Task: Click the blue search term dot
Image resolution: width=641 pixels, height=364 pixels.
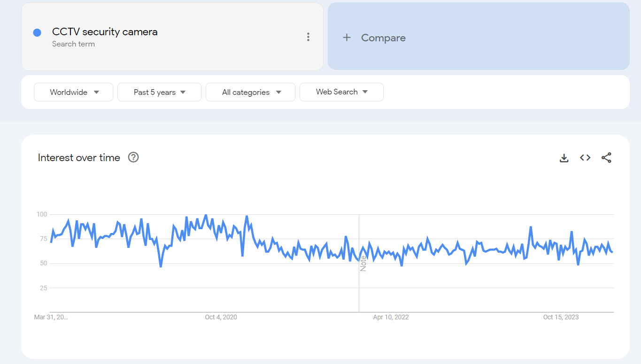Action: pyautogui.click(x=37, y=32)
